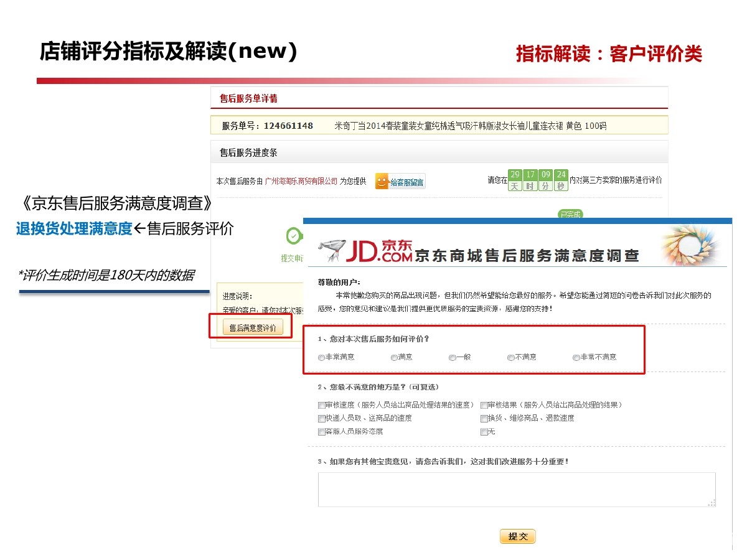Screen dimensions: 747x560
Task: Click inside the feedback comments text area
Action: (x=517, y=490)
